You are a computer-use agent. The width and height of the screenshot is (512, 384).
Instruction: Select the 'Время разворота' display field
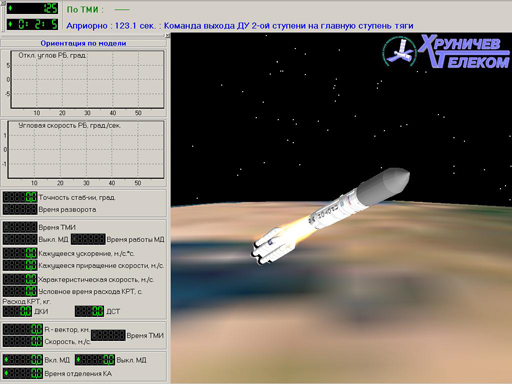coord(20,209)
